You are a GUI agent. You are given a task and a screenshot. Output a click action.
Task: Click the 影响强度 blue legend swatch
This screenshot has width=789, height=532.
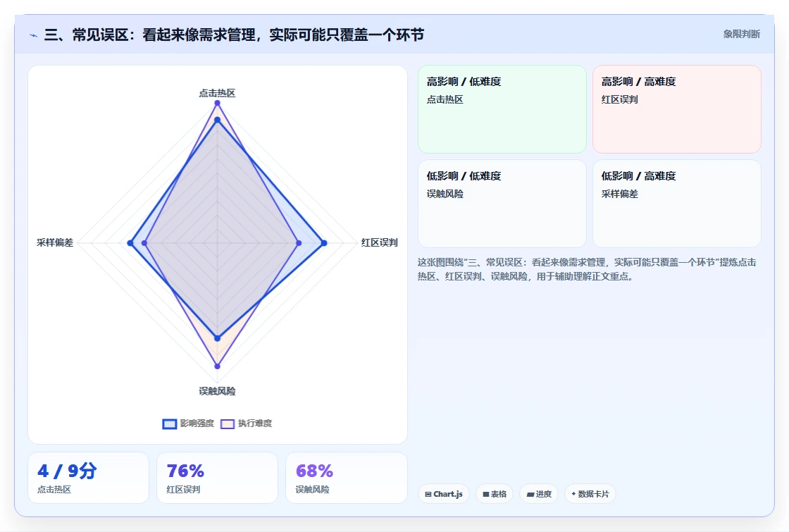[170, 423]
